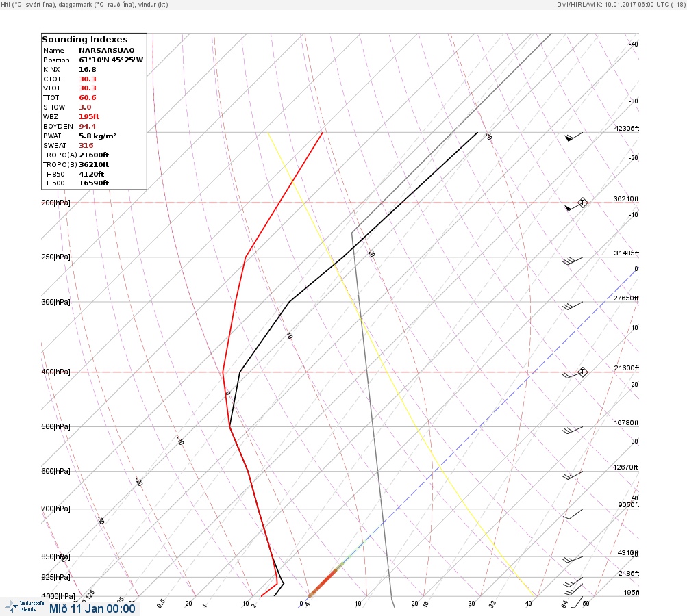Click the wind barb at 600hPa level
Viewport: 687px width, 616px height.
(572, 476)
